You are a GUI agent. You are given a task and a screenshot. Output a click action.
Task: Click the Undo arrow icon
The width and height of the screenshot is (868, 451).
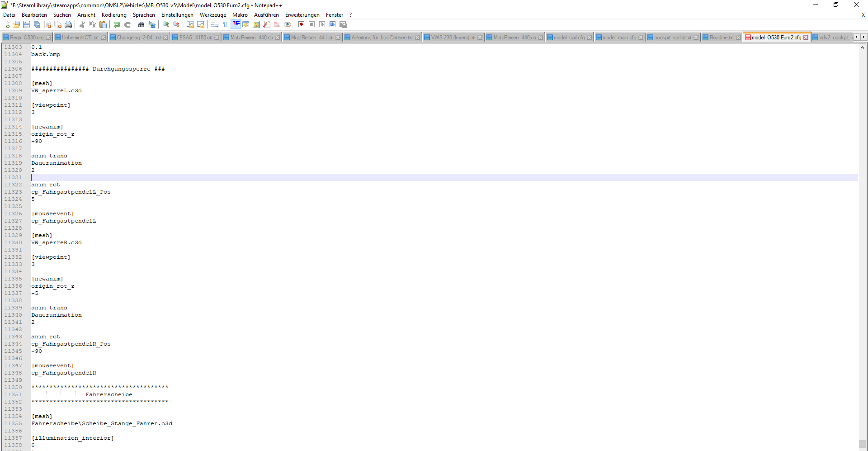coord(117,24)
